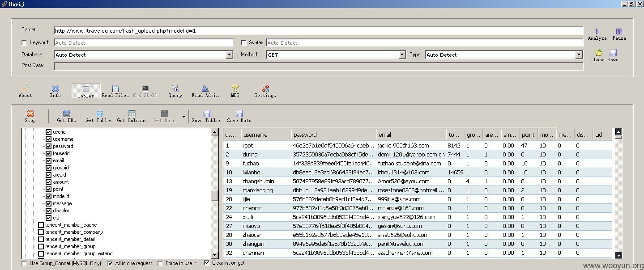Viewport: 644px width, 270px height.
Task: Toggle Clear list on get checkbox
Action: click(x=207, y=263)
